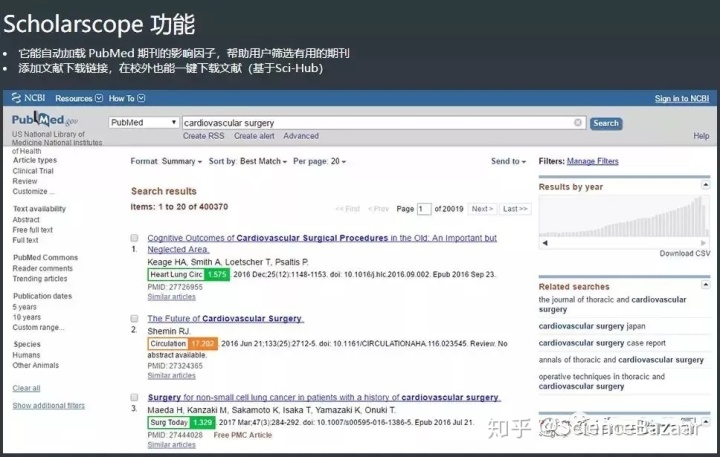Filter by Full text availability
The image size is (720, 457).
25,240
